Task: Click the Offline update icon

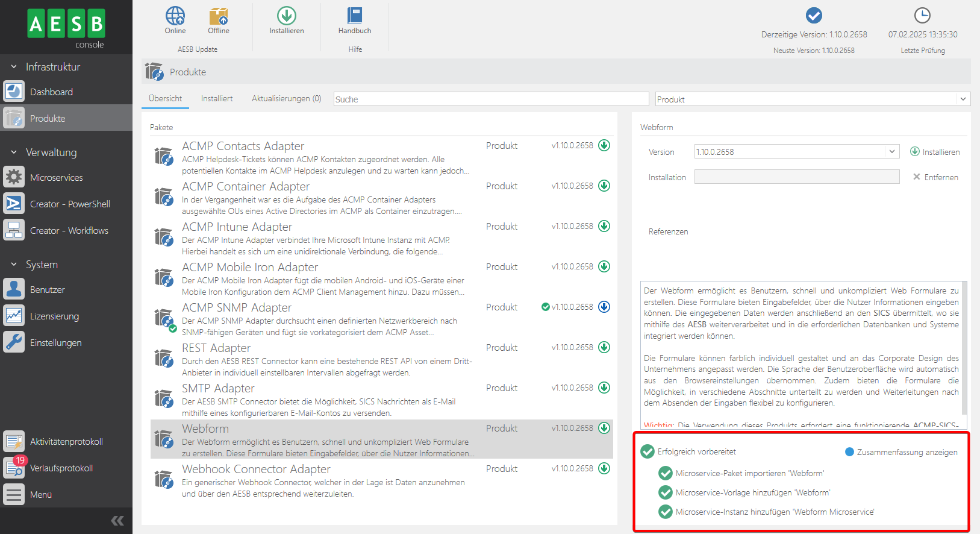Action: coord(219,16)
